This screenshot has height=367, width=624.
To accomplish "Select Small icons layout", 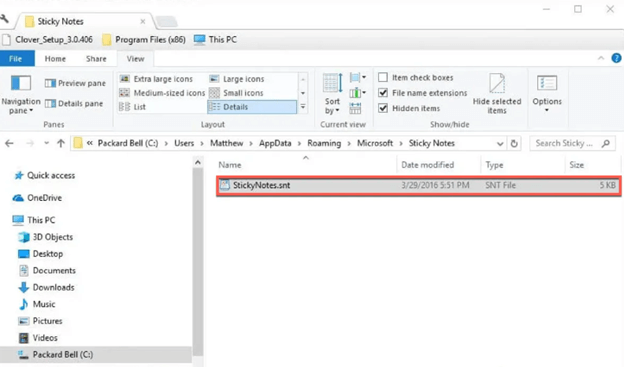I will [x=236, y=93].
